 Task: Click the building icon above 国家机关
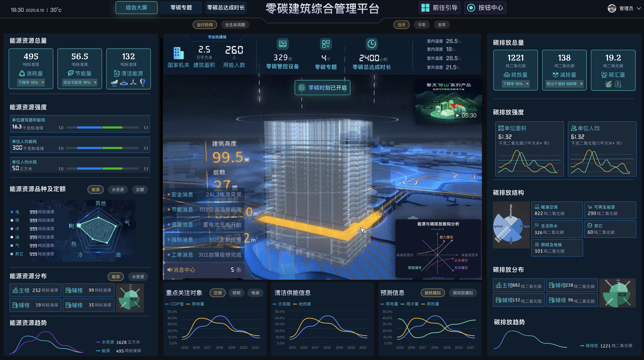179,53
